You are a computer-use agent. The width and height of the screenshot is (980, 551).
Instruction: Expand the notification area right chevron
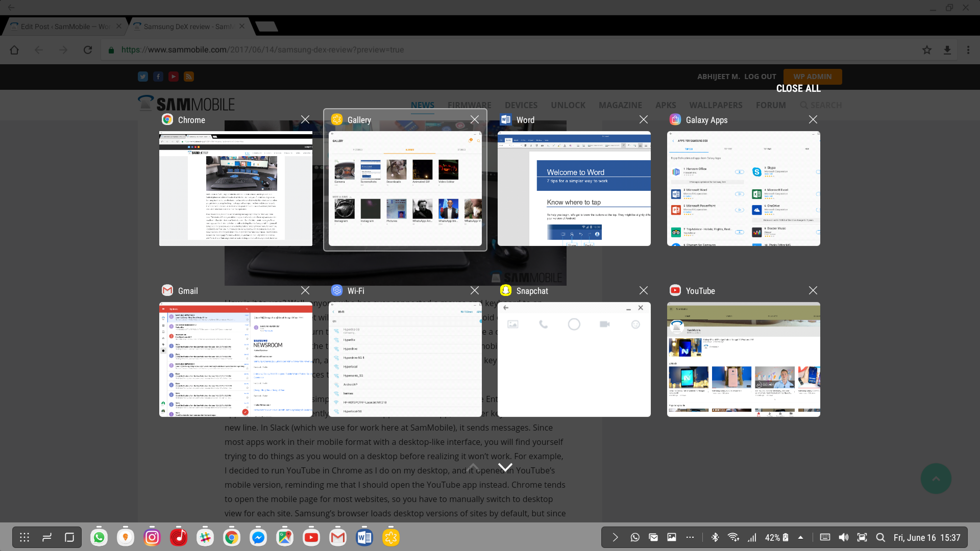pyautogui.click(x=615, y=537)
